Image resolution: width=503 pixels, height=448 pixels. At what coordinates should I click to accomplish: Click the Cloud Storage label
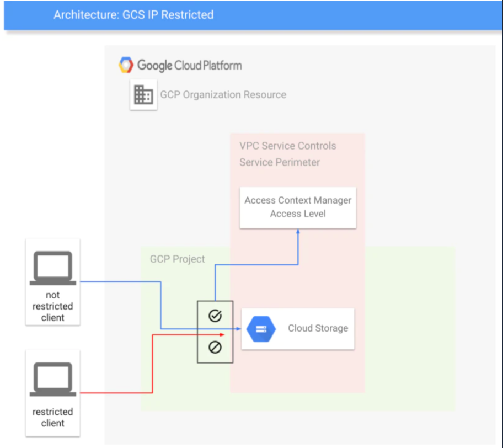[318, 328]
